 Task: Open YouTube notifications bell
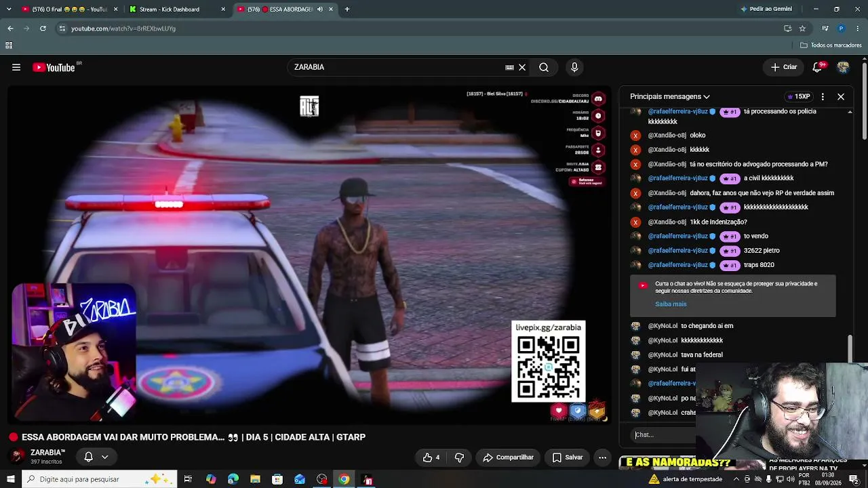[818, 67]
